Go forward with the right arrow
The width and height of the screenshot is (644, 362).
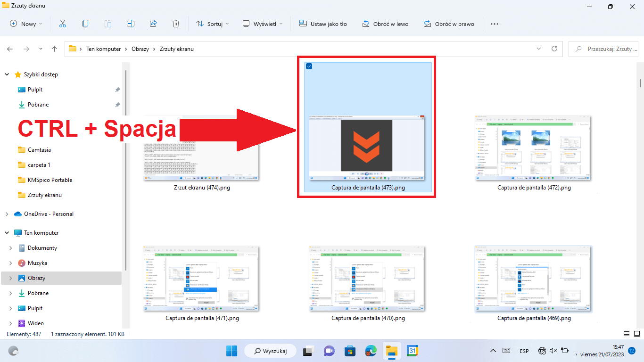[26, 49]
